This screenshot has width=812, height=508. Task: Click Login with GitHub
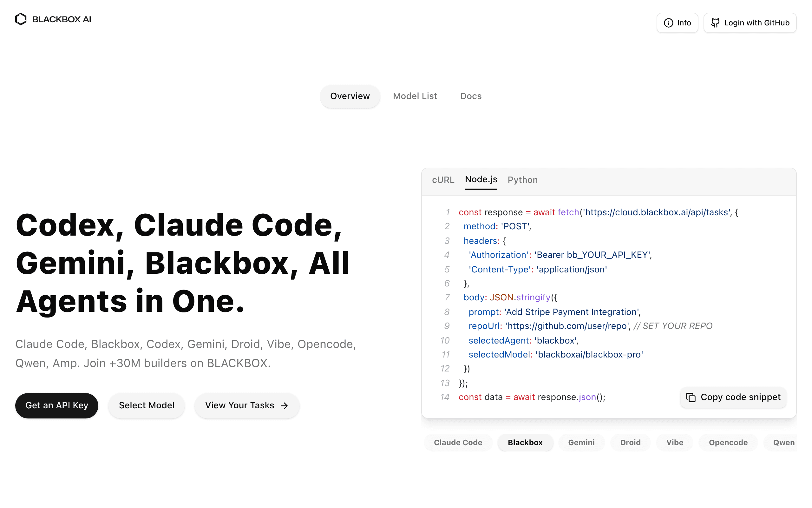750,23
